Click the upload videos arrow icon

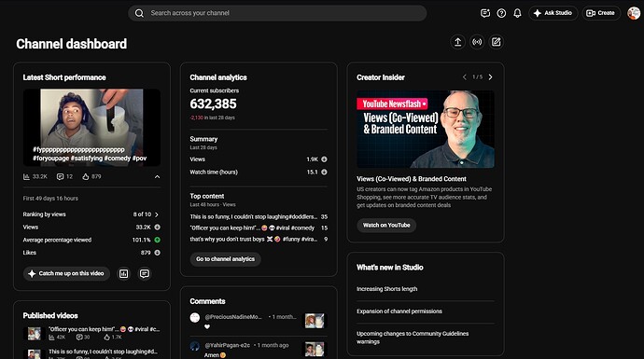point(457,42)
